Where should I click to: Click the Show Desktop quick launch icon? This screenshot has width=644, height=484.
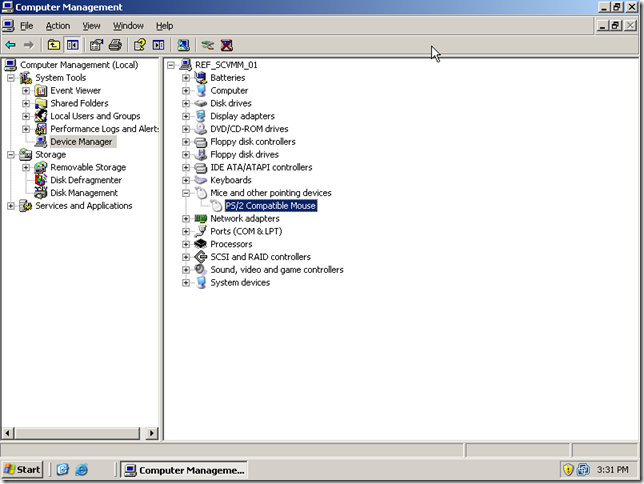(x=62, y=470)
